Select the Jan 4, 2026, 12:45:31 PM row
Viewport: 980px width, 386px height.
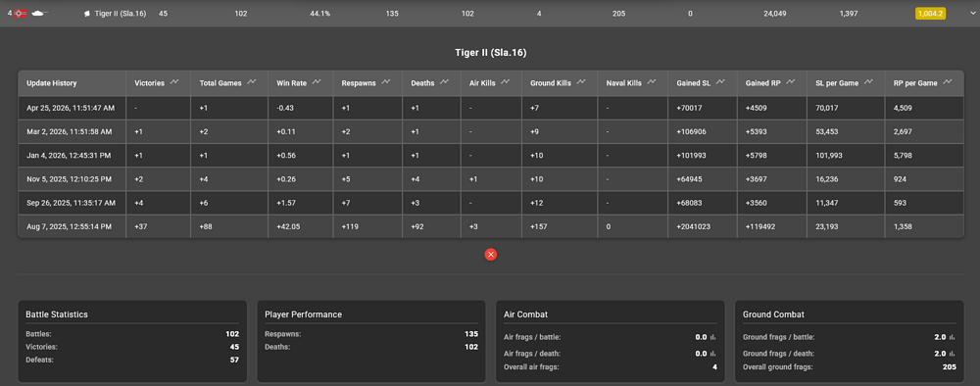pyautogui.click(x=491, y=156)
